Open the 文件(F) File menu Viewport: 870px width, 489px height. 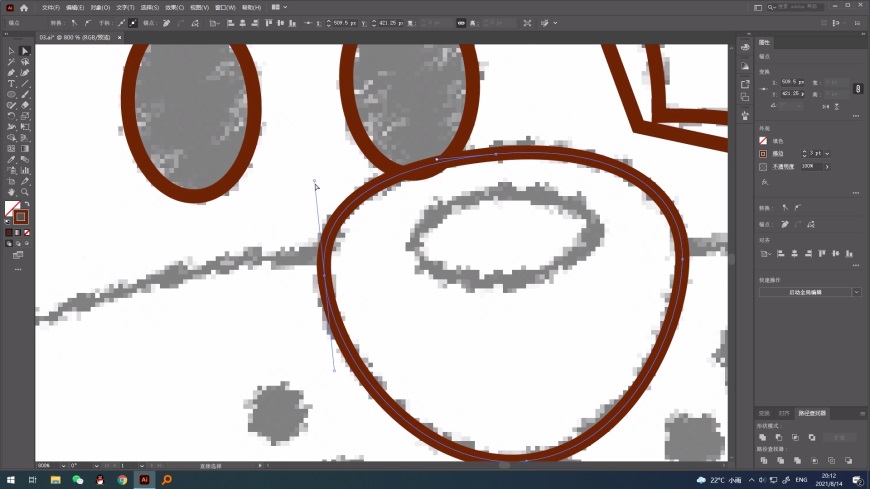point(50,8)
